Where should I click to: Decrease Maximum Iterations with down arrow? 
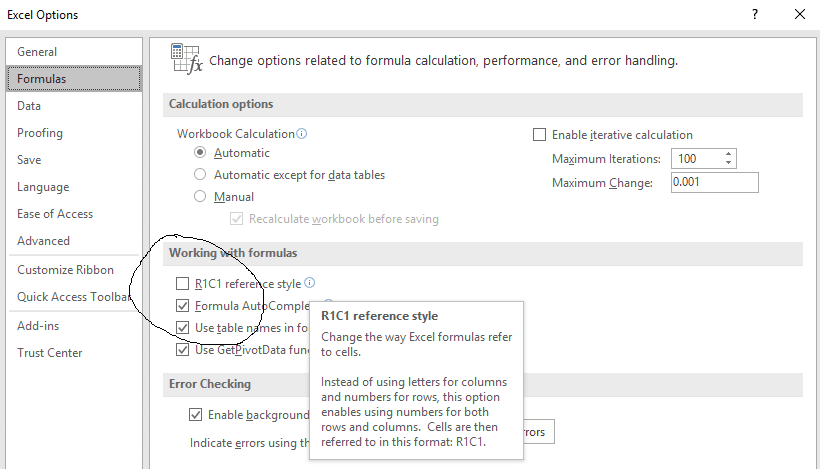728,163
